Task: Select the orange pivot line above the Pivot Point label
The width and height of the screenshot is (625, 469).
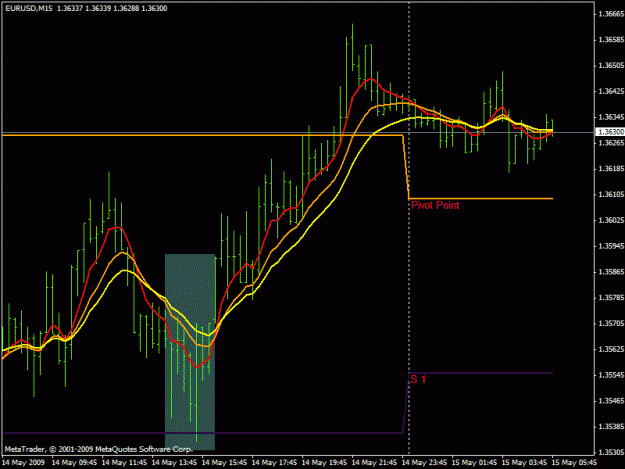Action: pos(481,198)
